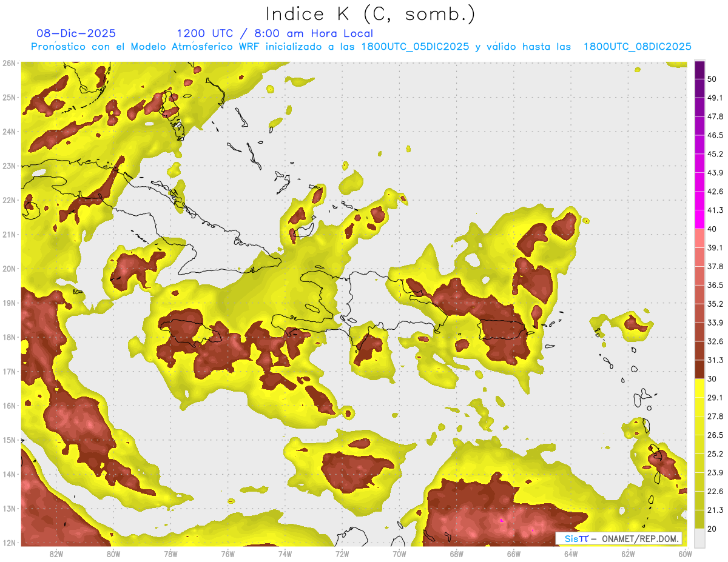Click the legend value "25.2"
Screen dimensions: 728x562
click(715, 454)
